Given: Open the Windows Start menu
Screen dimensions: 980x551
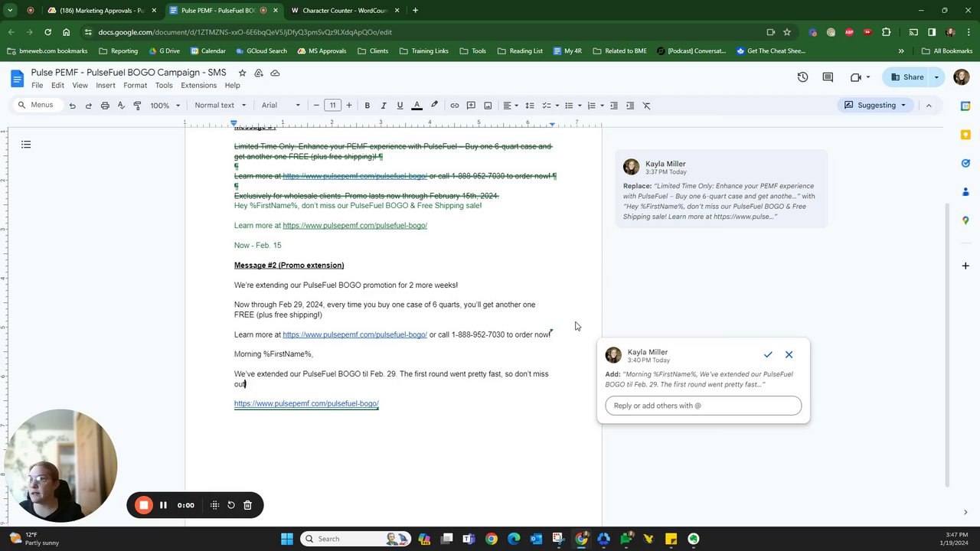Looking at the screenshot, I should click(287, 539).
